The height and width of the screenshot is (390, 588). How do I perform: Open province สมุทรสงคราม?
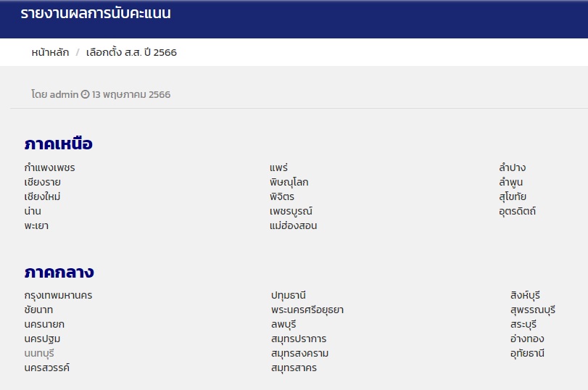click(300, 354)
